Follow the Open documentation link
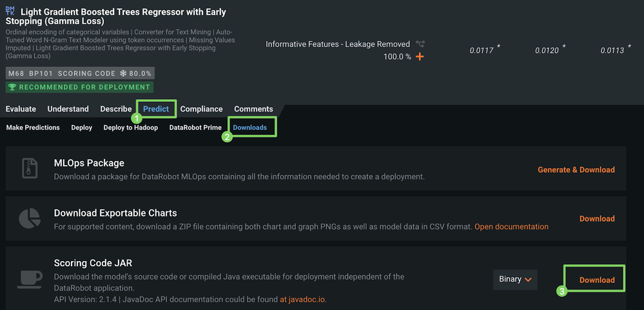Image resolution: width=644 pixels, height=310 pixels. [511, 227]
